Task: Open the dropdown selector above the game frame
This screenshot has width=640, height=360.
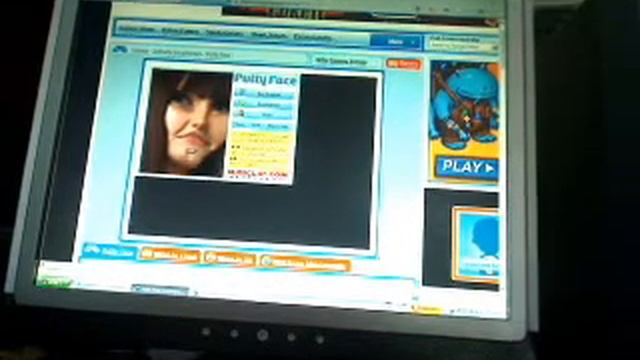Action: (x=346, y=62)
